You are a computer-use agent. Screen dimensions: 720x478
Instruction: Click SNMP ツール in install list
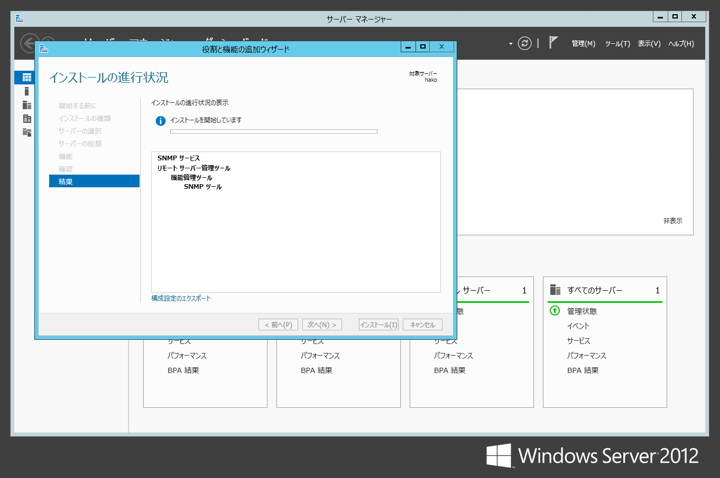click(202, 186)
